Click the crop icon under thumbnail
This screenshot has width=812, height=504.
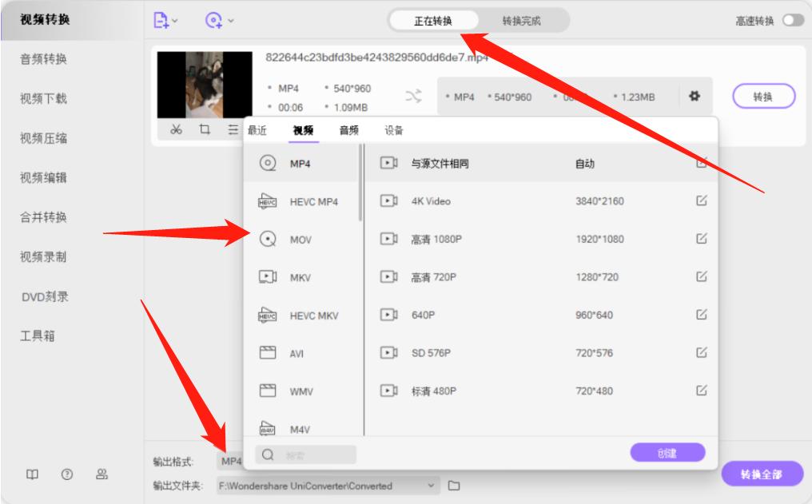click(205, 129)
